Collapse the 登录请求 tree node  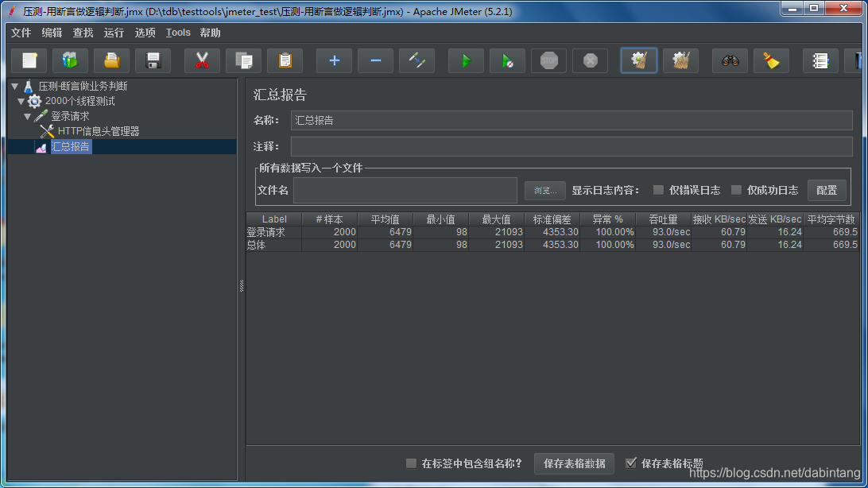coord(28,116)
